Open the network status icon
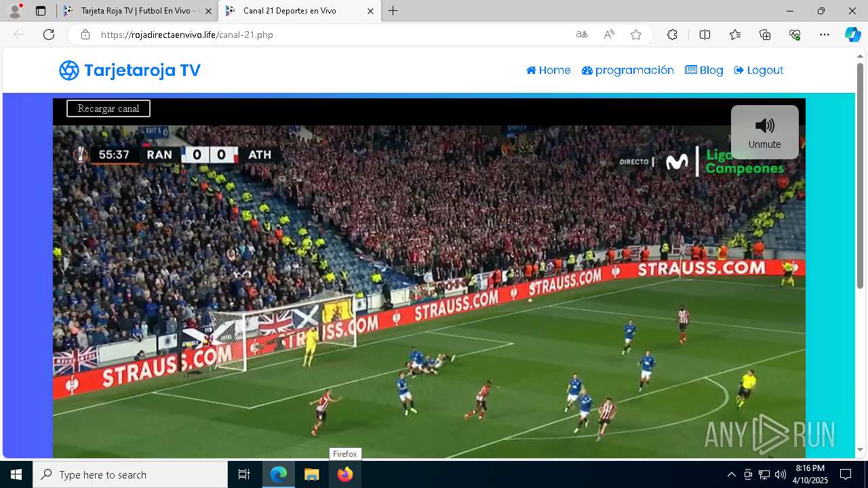Viewport: 868px width, 488px height. 764,474
